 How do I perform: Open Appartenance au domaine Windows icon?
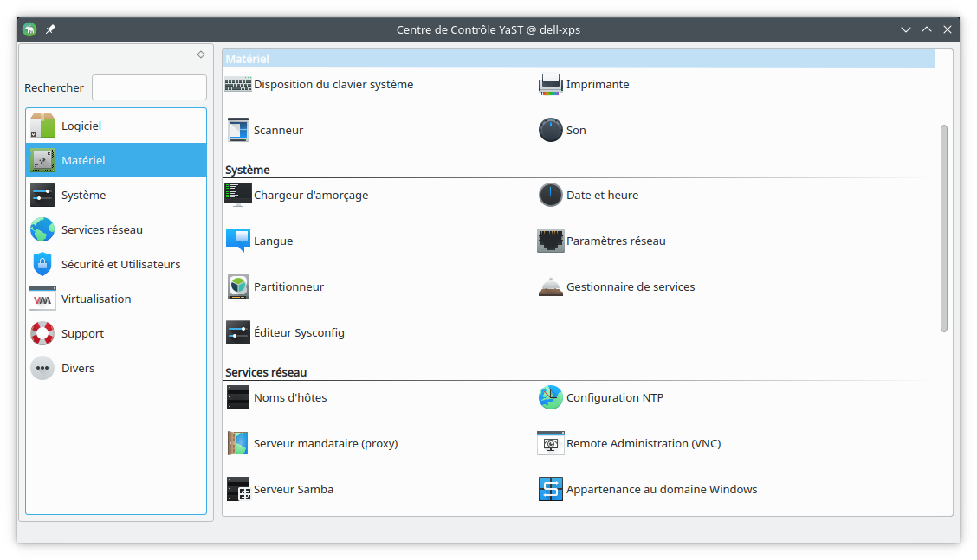[x=550, y=490]
